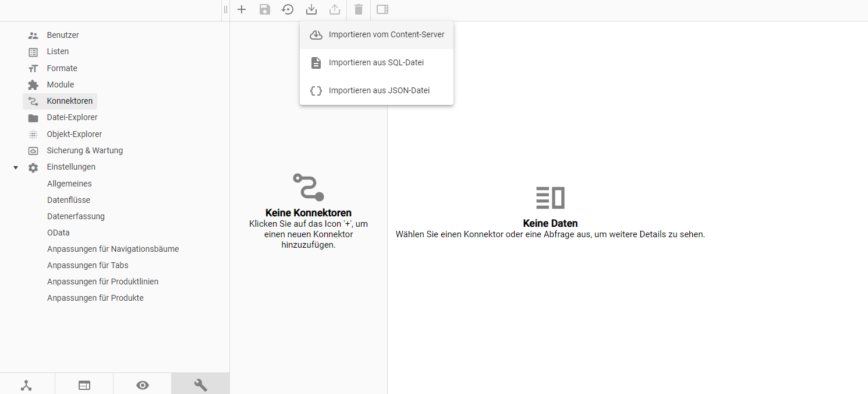Image resolution: width=868 pixels, height=394 pixels.
Task: Choose Importieren aus SQL-Datei
Action: click(377, 63)
